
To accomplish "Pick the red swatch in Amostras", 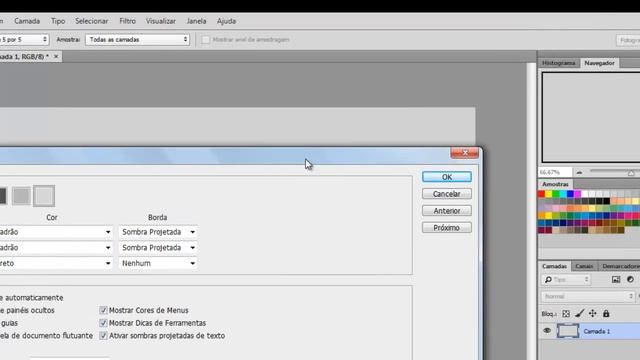I will [x=541, y=194].
